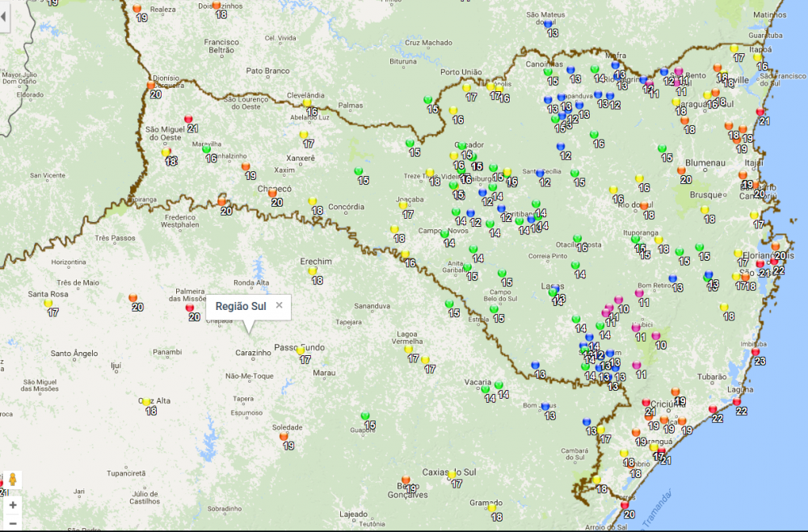Zoom out with the minus button

tap(13, 522)
